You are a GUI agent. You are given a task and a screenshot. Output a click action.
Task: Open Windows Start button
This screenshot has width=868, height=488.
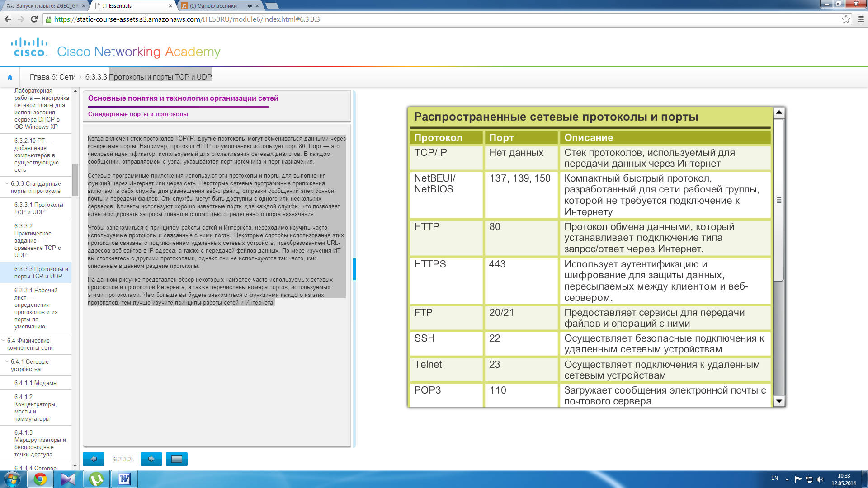(12, 479)
